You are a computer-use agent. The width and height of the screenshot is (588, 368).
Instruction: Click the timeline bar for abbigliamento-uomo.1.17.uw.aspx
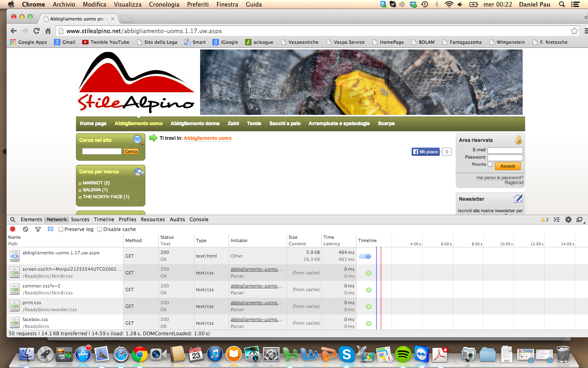(365, 256)
